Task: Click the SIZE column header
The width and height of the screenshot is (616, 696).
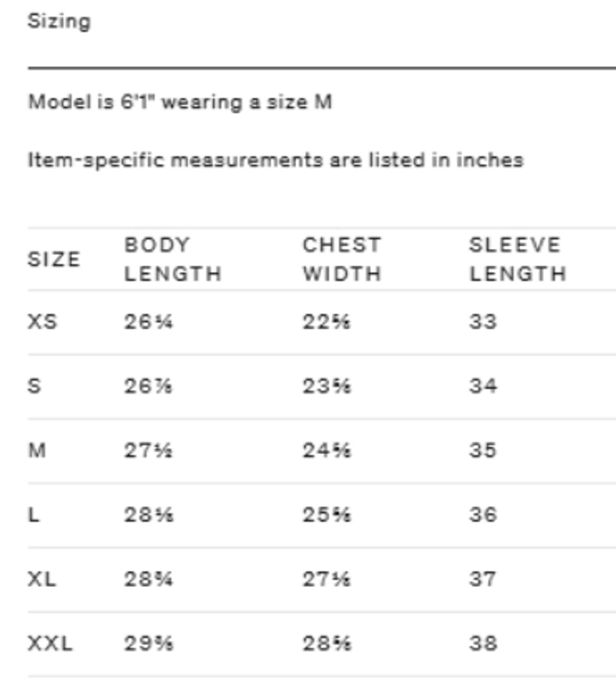Action: [54, 259]
